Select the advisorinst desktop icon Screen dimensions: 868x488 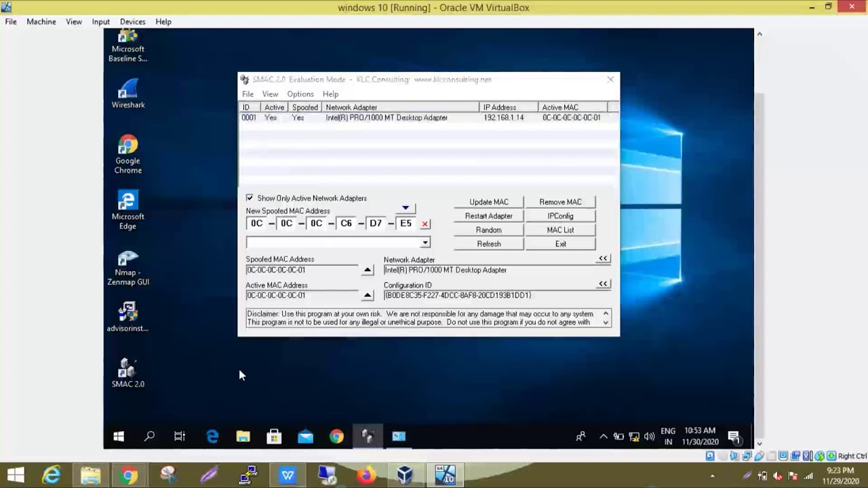coord(127,317)
